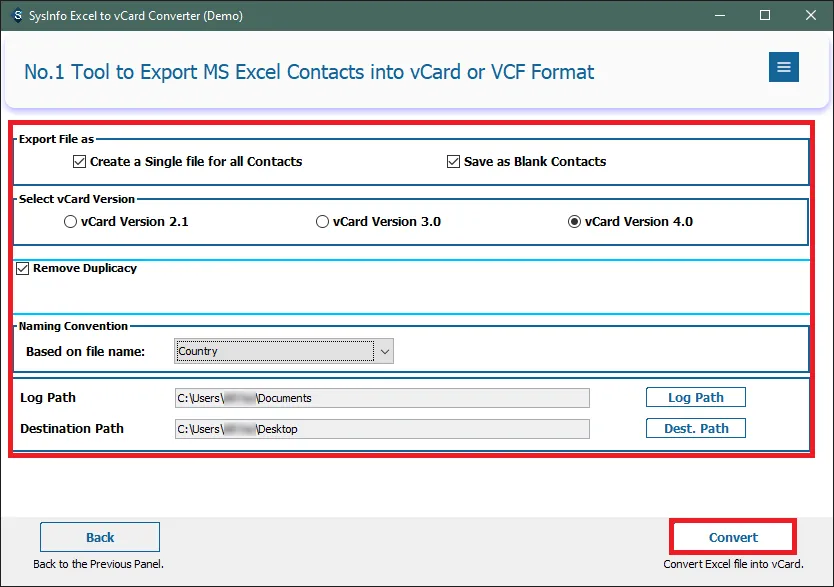The image size is (834, 587).
Task: Click the naming convention dropdown arrow
Action: (385, 351)
